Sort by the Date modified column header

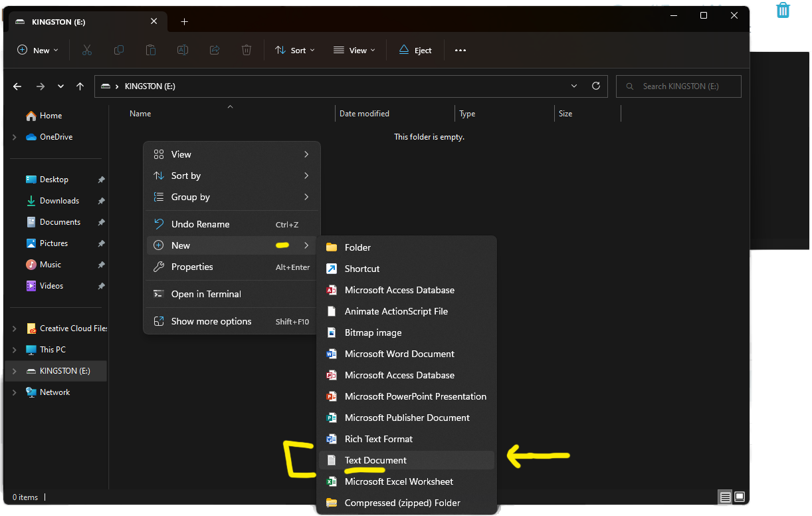click(x=364, y=114)
